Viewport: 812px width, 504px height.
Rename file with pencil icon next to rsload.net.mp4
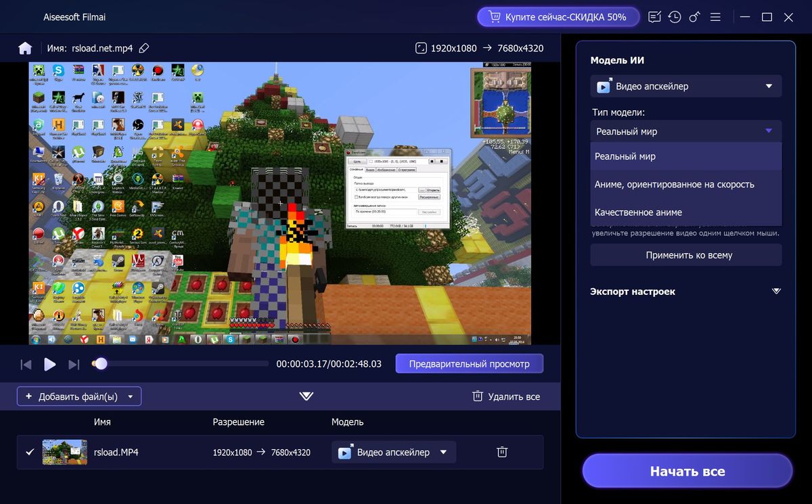pyautogui.click(x=143, y=48)
